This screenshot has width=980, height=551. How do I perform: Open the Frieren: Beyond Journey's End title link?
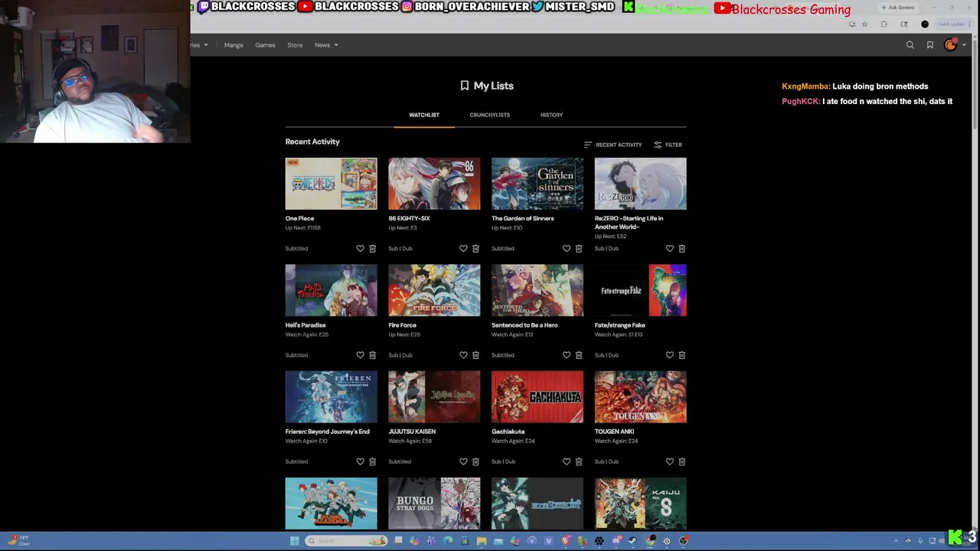click(328, 432)
